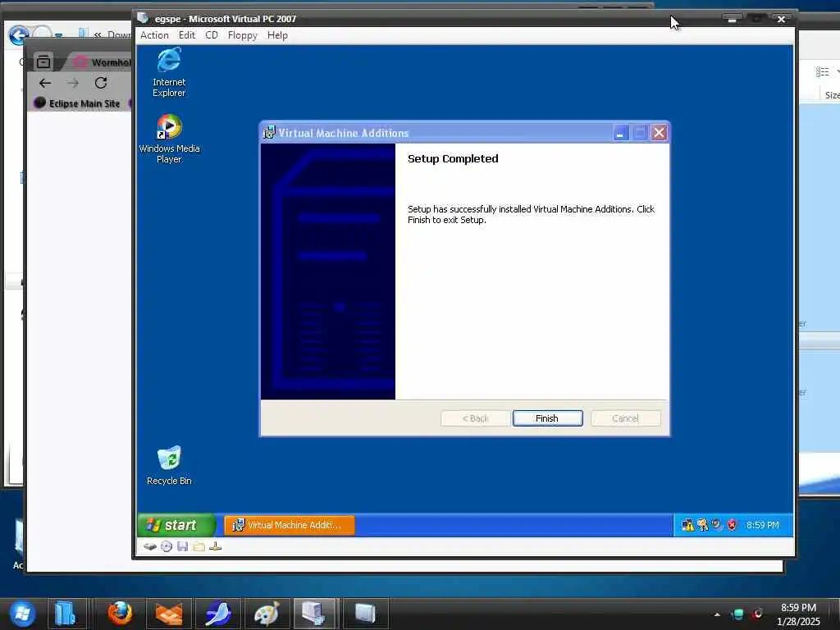
Task: Click the red security shield tray icon
Action: click(x=733, y=525)
